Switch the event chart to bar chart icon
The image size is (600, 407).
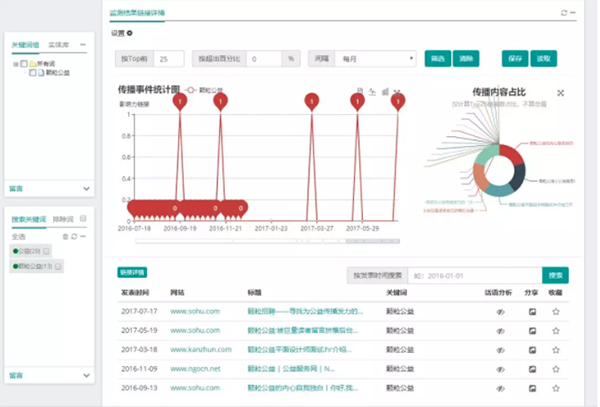385,91
